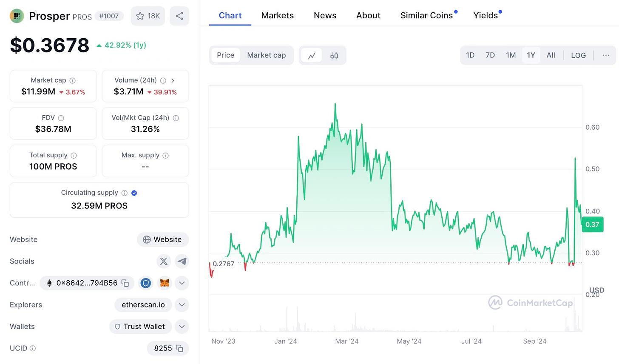Open the chart more options ellipsis

(x=606, y=55)
